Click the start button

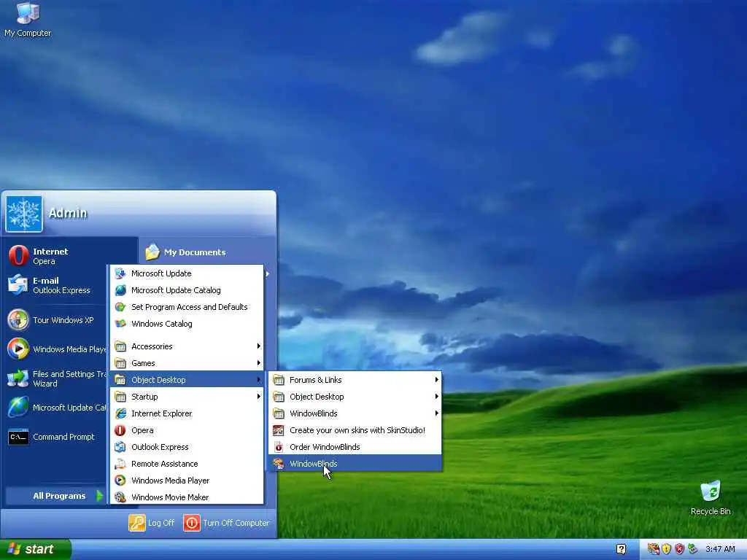coord(35,549)
